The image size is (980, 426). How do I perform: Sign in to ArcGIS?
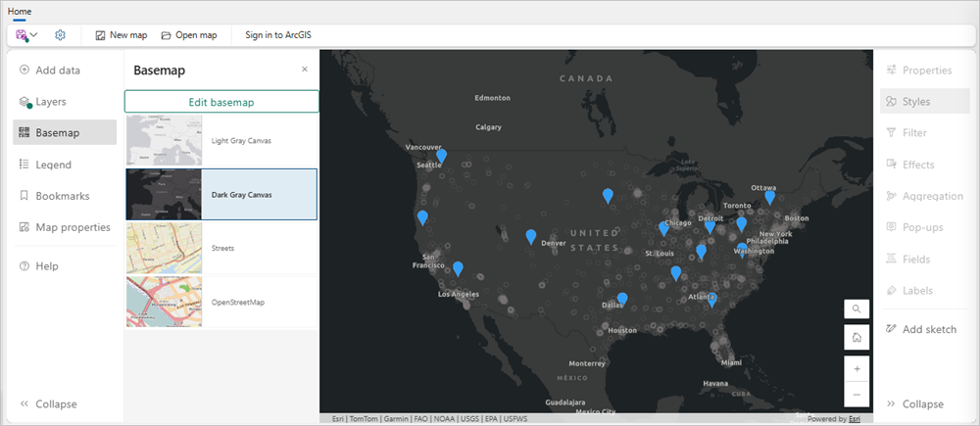pos(278,35)
